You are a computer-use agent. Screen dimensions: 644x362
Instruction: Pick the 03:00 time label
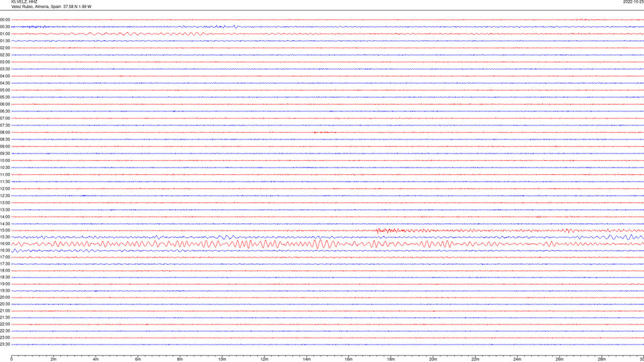tap(5, 62)
